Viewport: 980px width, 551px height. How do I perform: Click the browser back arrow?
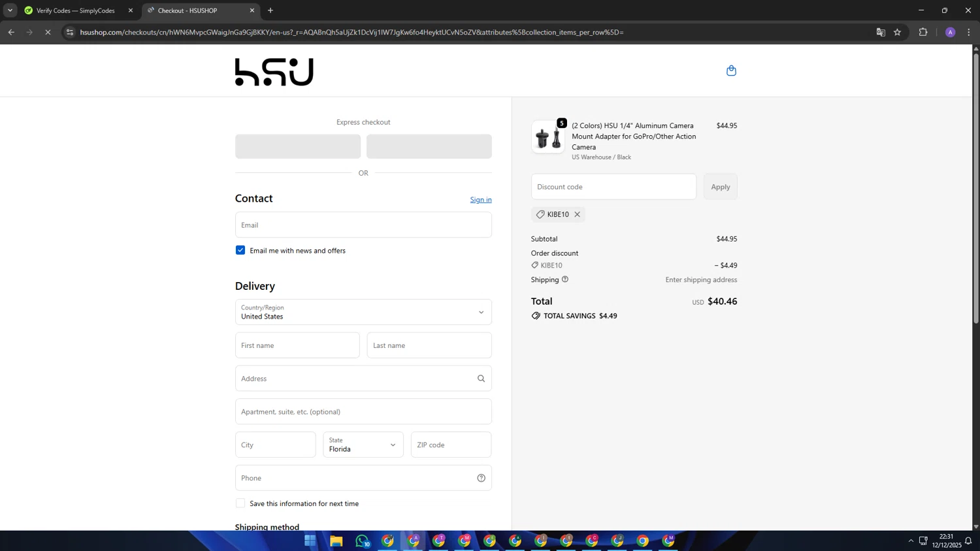11,32
